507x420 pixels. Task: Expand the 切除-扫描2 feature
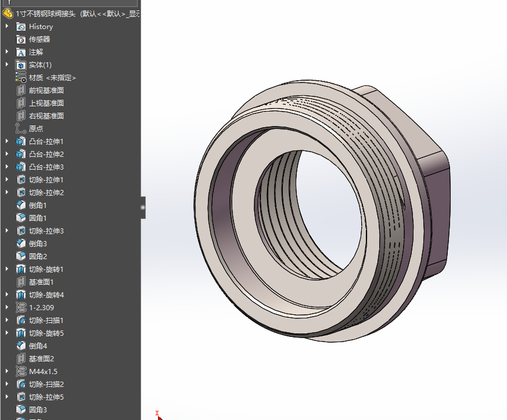(x=7, y=384)
